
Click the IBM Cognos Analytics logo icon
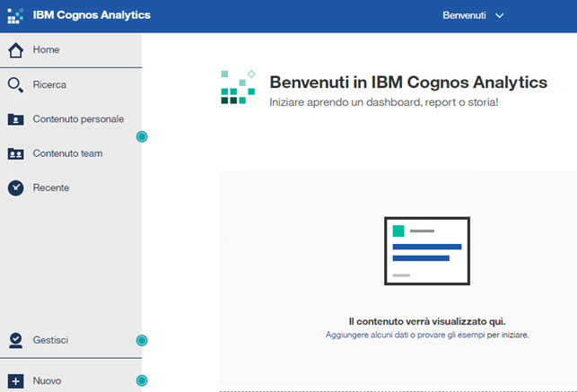click(15, 16)
